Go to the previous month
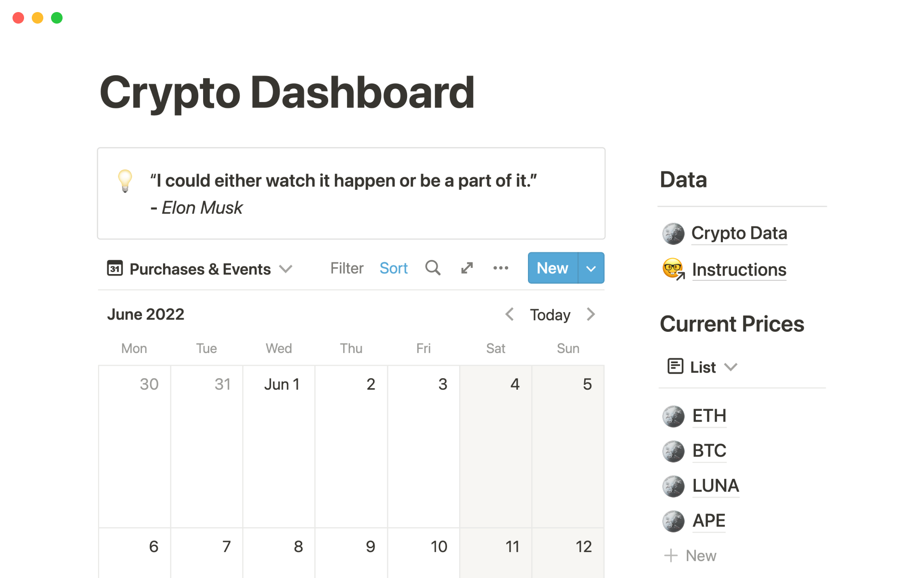Image resolution: width=924 pixels, height=578 pixels. tap(510, 315)
